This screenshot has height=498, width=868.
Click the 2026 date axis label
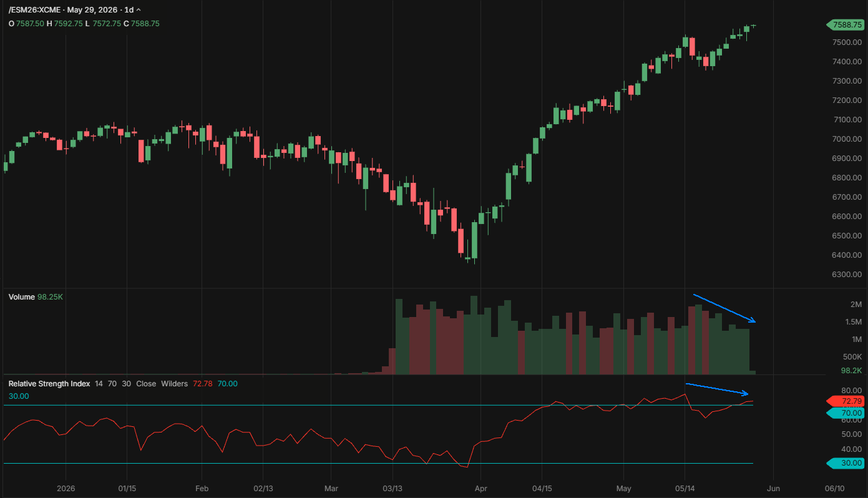click(66, 489)
